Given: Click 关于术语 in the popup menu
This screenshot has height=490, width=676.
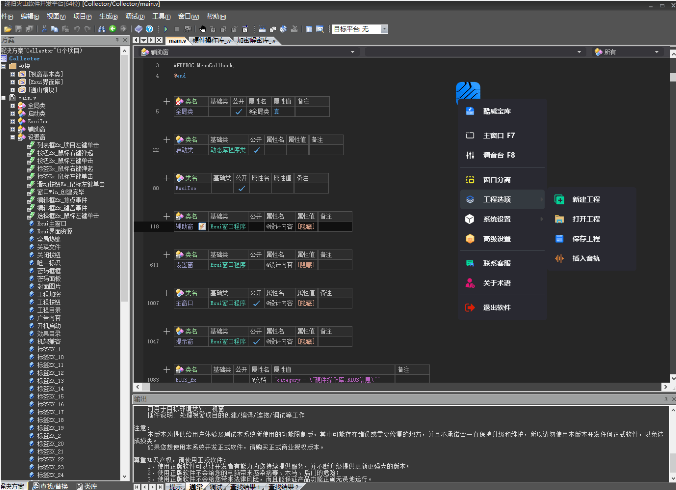Looking at the screenshot, I should 497,283.
